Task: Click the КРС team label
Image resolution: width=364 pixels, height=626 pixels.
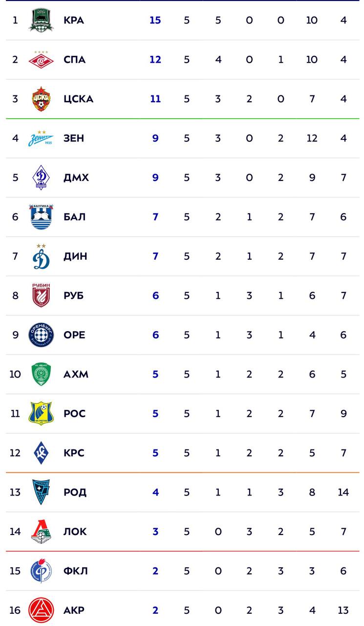Action: pyautogui.click(x=74, y=453)
